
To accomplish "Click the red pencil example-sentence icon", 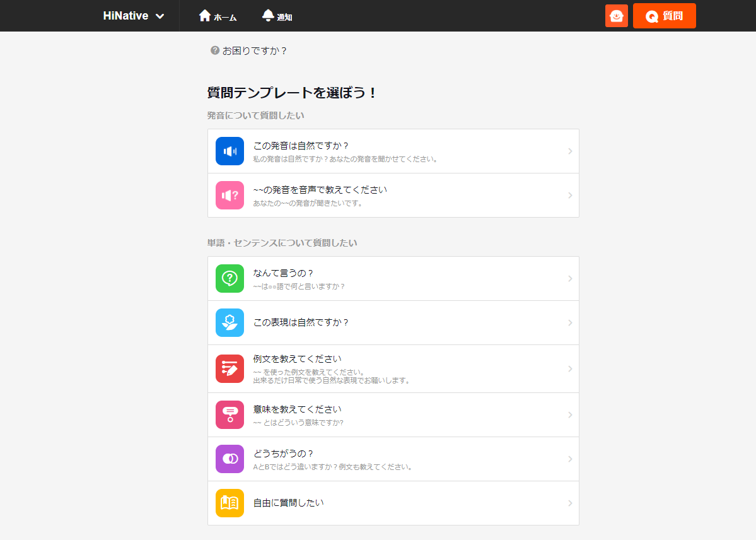I will [230, 368].
